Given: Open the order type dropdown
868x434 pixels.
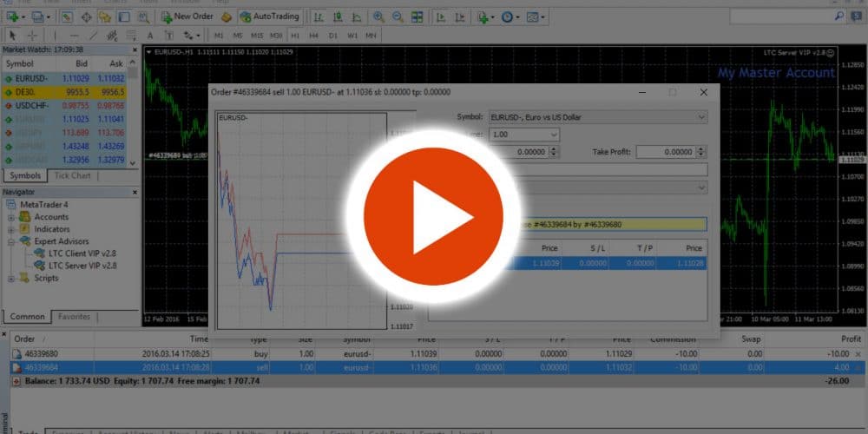Looking at the screenshot, I should (615, 187).
